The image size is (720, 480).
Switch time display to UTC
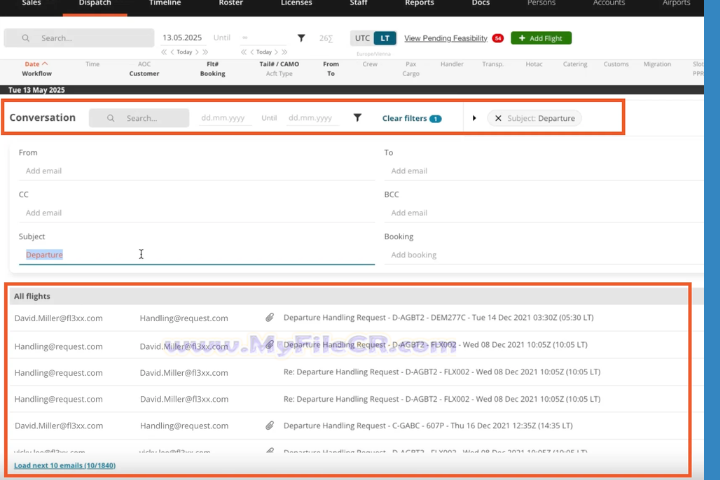[362, 38]
